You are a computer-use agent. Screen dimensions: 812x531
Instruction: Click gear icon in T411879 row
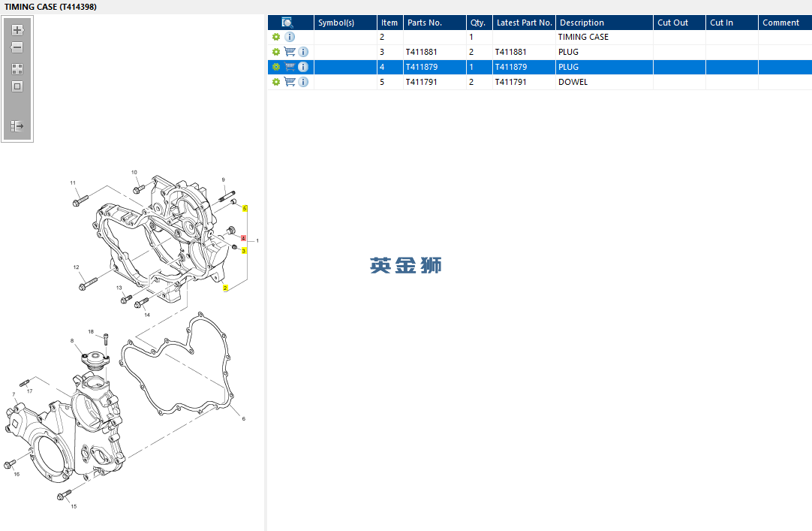click(276, 67)
